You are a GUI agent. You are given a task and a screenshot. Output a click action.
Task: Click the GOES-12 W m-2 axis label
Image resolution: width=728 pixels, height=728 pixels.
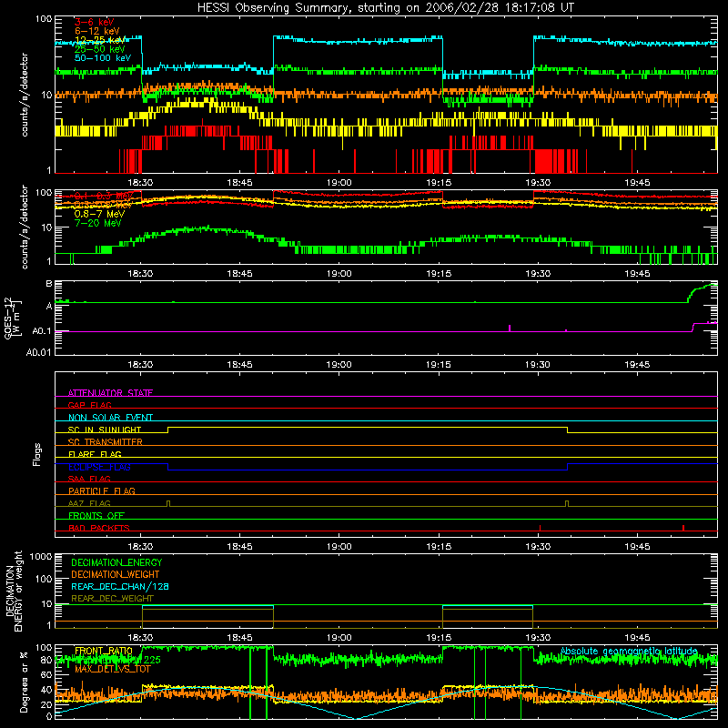coord(13,318)
